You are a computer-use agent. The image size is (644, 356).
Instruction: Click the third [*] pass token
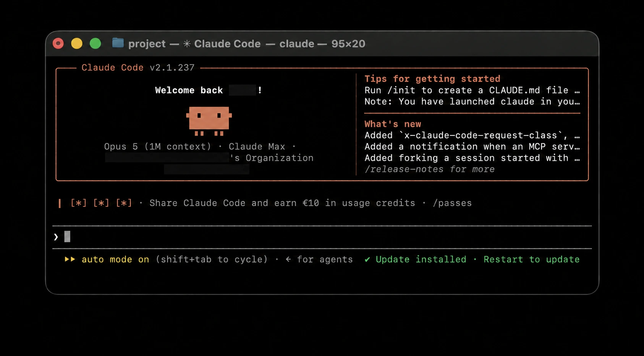tap(124, 203)
